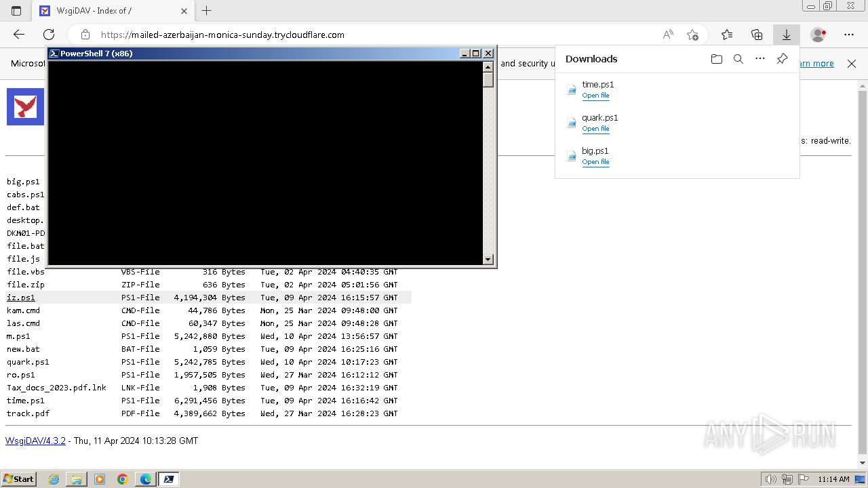Screen dimensions: 868x488
Task: Open downloads folder icon in Downloads panel
Action: (717, 59)
